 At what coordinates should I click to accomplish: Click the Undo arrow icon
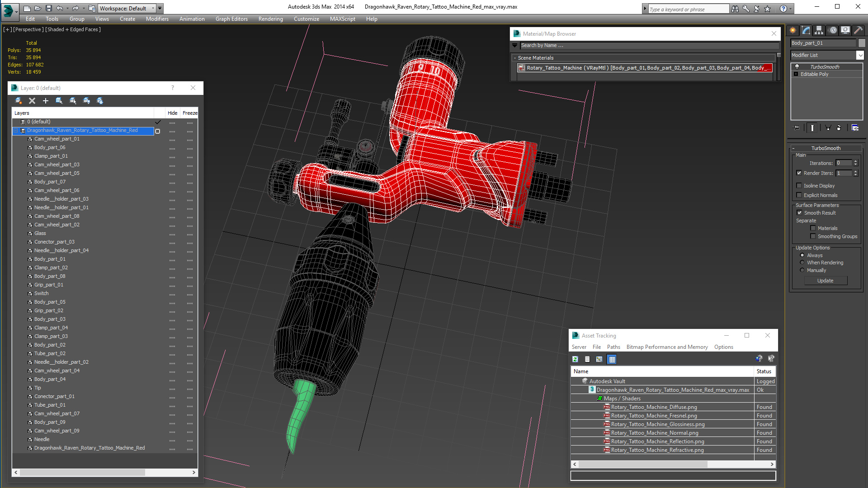click(x=59, y=9)
